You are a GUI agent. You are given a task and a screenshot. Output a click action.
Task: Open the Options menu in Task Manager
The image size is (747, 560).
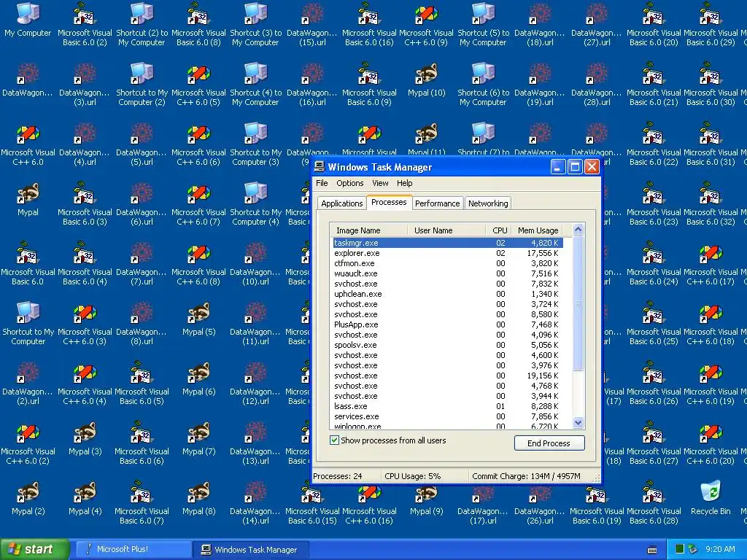pyautogui.click(x=349, y=183)
